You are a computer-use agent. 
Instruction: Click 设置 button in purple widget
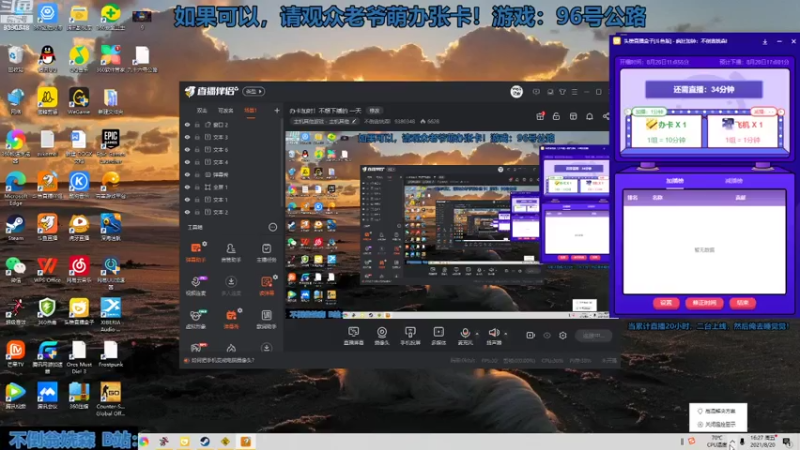[666, 303]
